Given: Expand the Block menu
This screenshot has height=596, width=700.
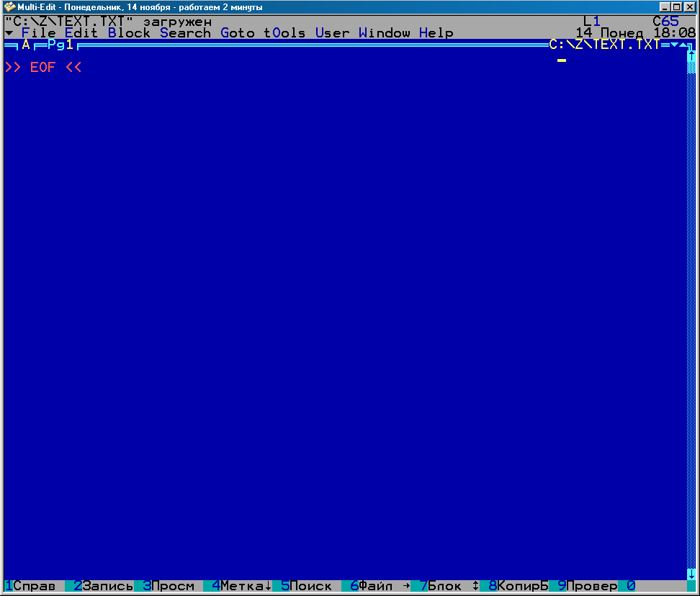Looking at the screenshot, I should click(x=129, y=33).
